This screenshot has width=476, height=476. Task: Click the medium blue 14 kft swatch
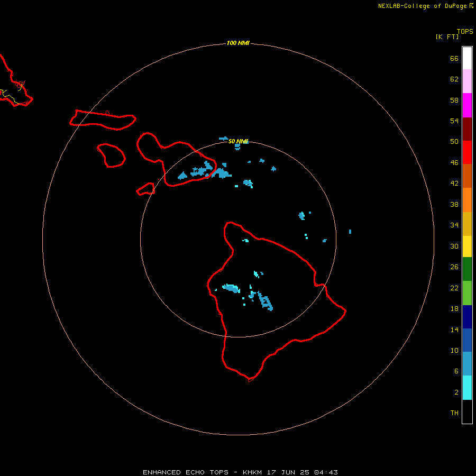coord(467,340)
